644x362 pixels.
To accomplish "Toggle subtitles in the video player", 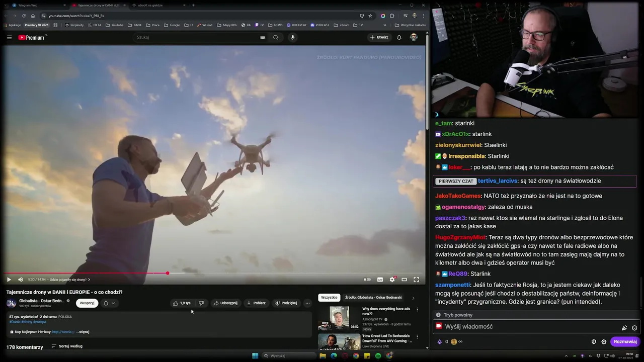I will (380, 280).
